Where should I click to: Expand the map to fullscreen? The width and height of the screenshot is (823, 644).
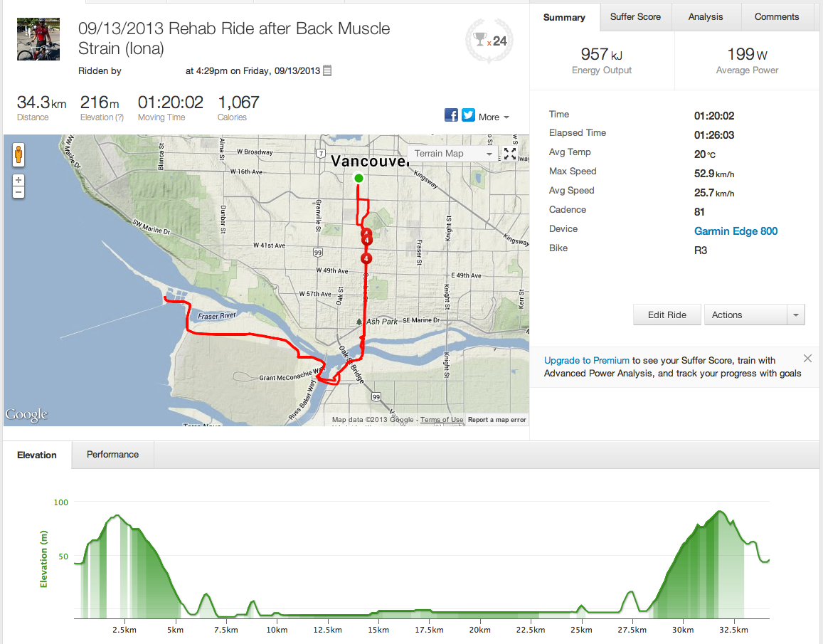point(510,153)
